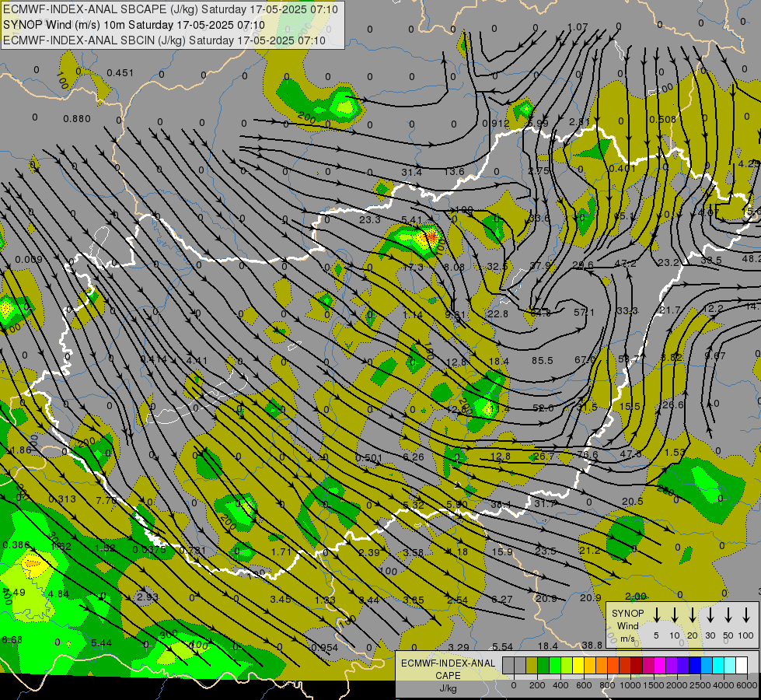Click the 1.71 value on the map
761x700 pixels.
[x=281, y=551]
